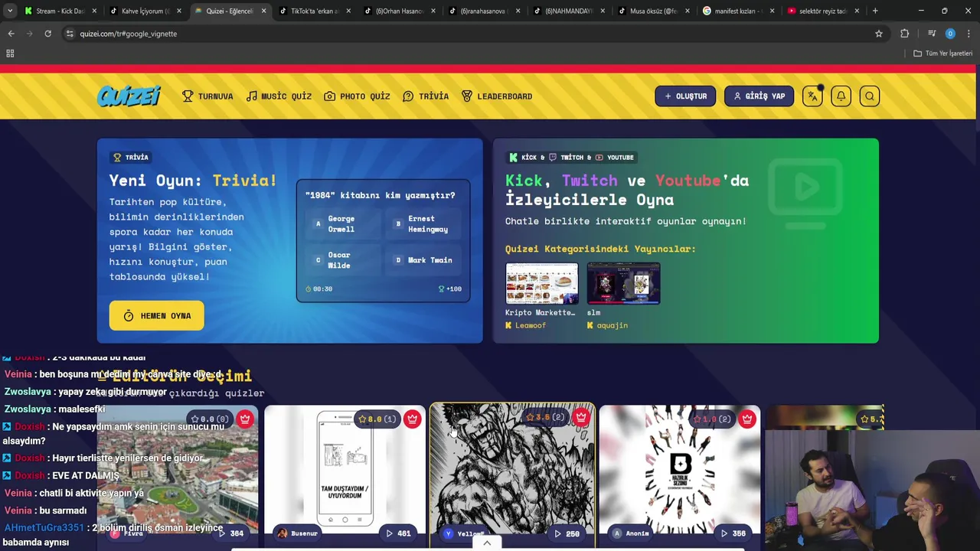Open the slm stream thumbnail

click(x=623, y=283)
